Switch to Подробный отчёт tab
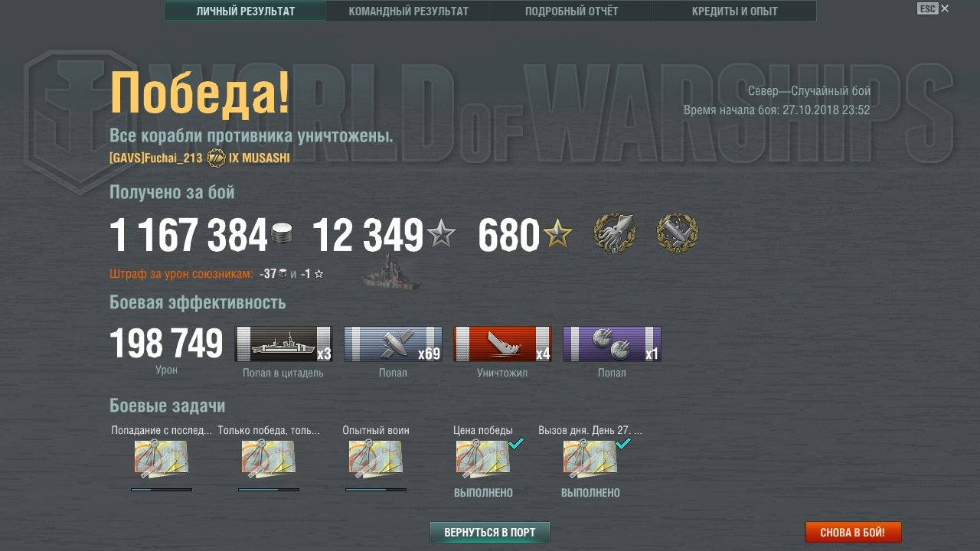The width and height of the screenshot is (980, 551). click(x=572, y=11)
